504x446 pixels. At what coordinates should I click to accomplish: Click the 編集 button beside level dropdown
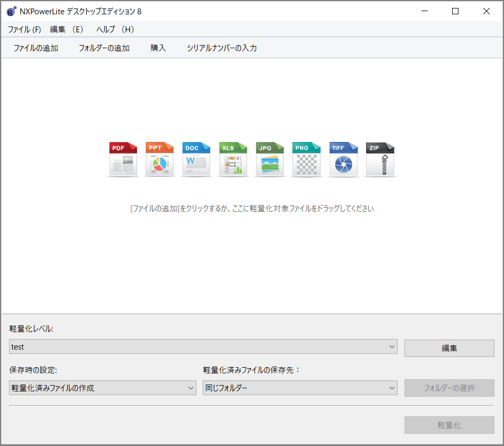click(449, 348)
